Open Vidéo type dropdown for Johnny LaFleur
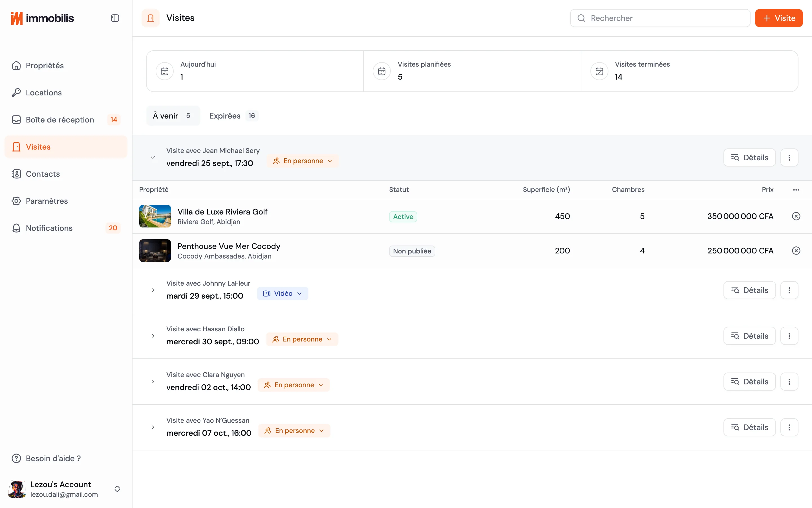The image size is (812, 508). coord(283,293)
